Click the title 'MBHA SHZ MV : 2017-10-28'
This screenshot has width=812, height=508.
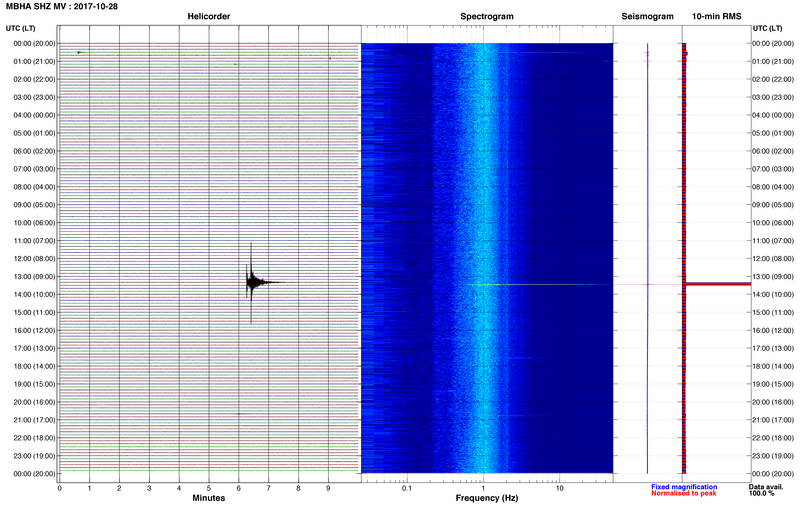[x=62, y=6]
